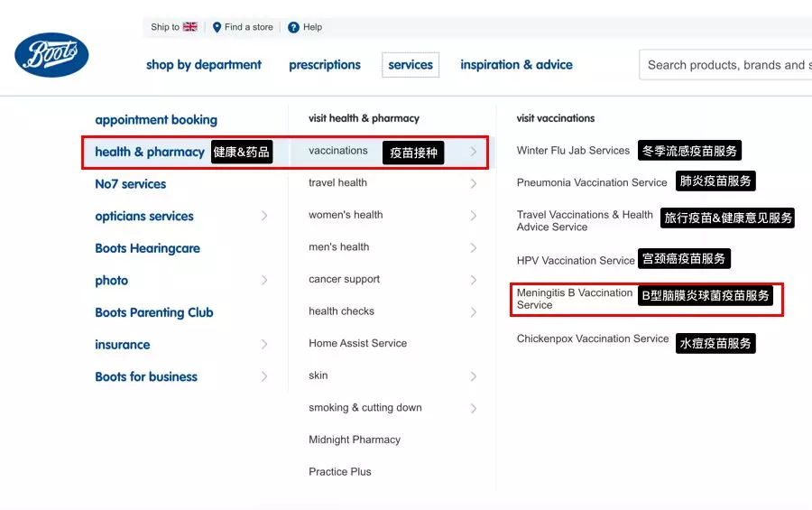
Task: Click the Help question mark icon
Action: tap(293, 27)
